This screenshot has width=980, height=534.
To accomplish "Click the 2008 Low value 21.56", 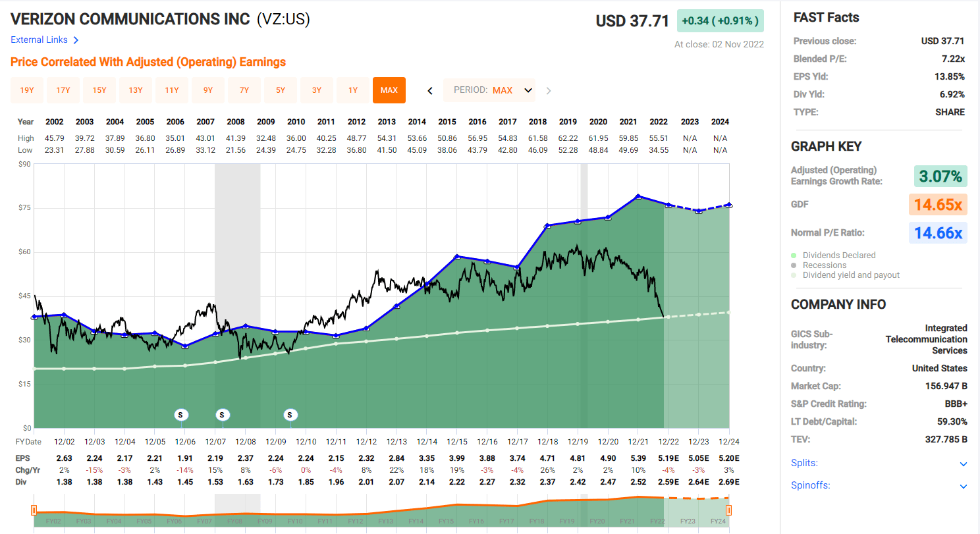I will (x=236, y=149).
